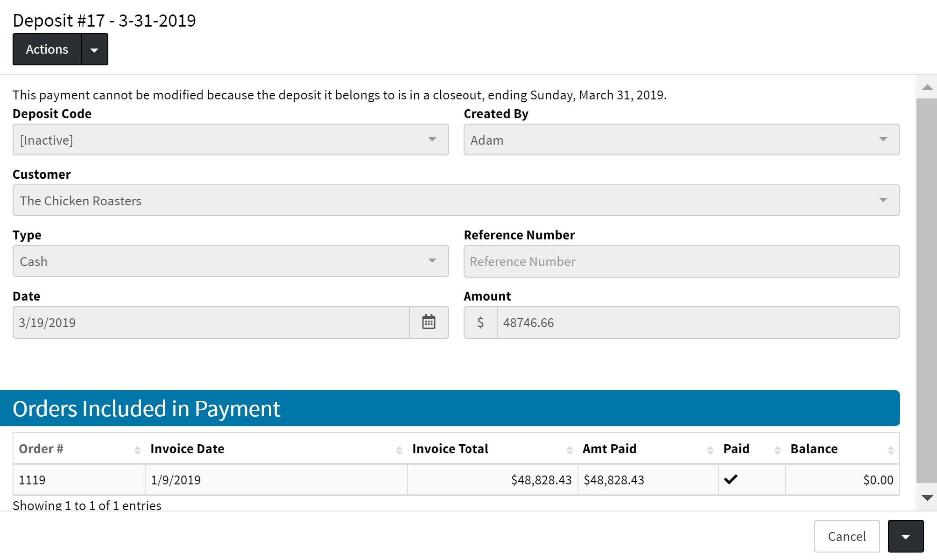Click into the Reference Number field

[681, 261]
